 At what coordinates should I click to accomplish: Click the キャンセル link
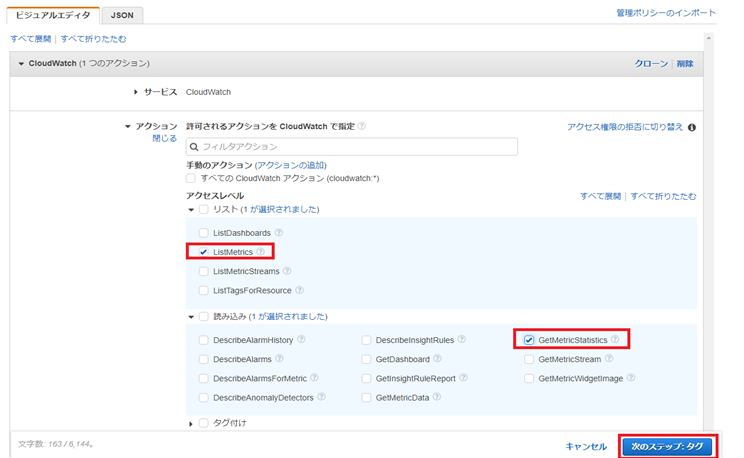(586, 447)
